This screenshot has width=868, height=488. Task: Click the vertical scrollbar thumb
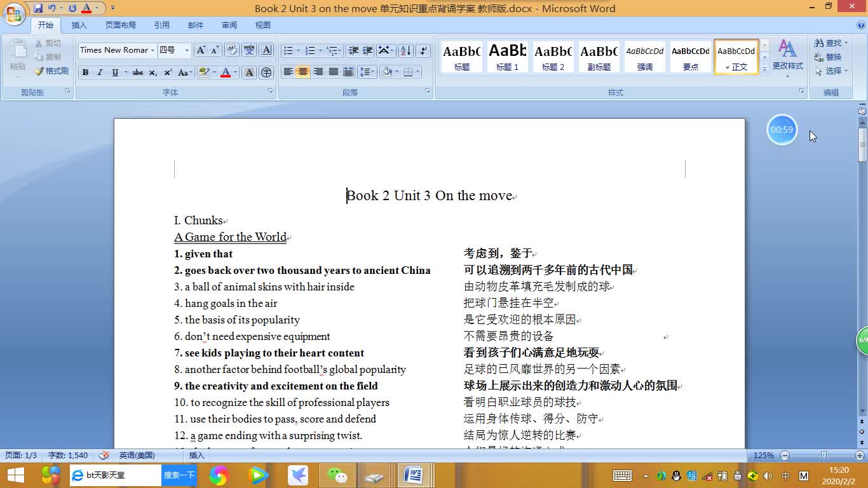point(862,144)
